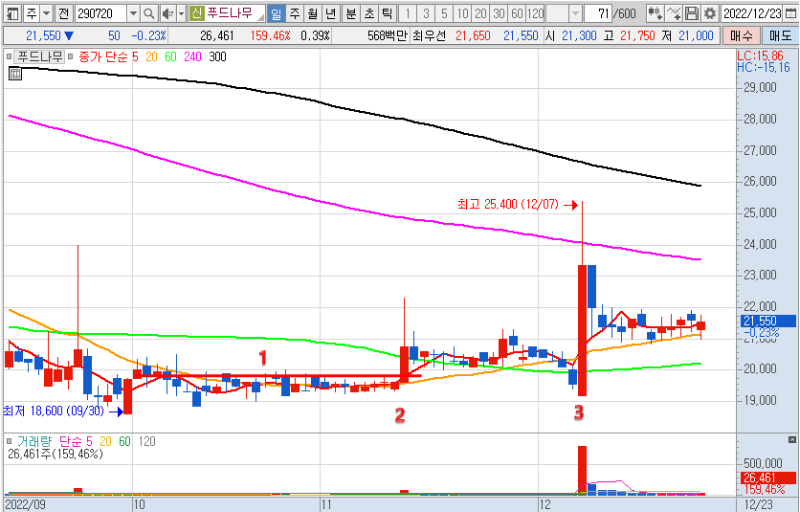800x512 pixels.
Task: Click the stock code field 290720
Action: (101, 13)
